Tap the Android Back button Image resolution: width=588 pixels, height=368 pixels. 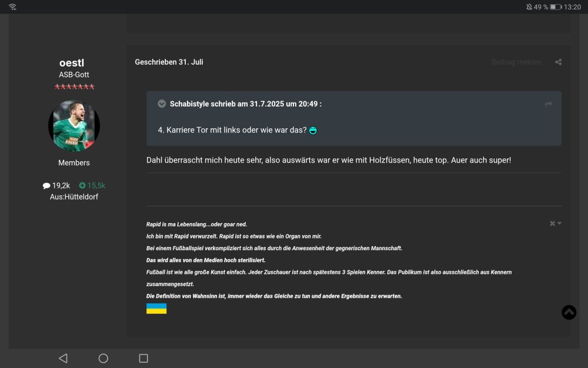tap(62, 358)
